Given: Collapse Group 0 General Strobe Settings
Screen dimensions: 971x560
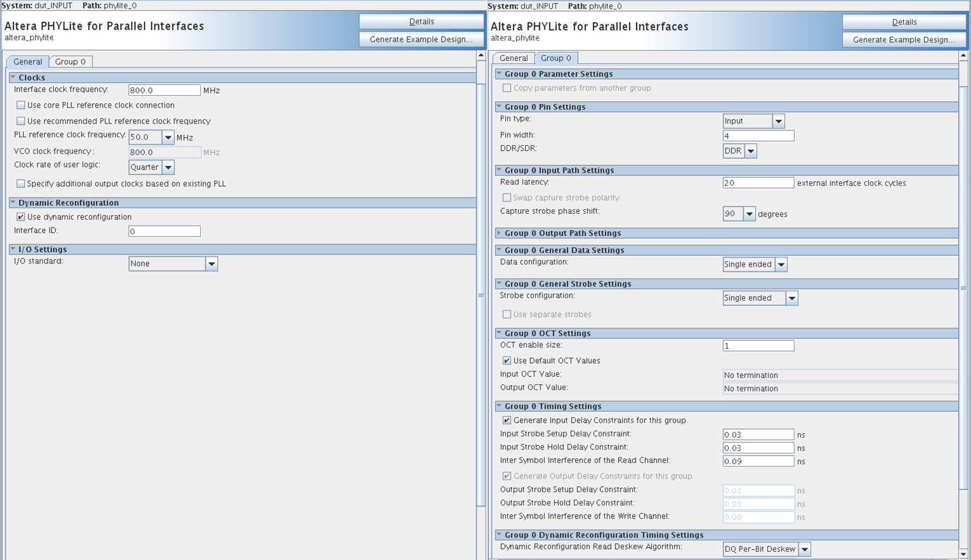Looking at the screenshot, I should point(499,284).
